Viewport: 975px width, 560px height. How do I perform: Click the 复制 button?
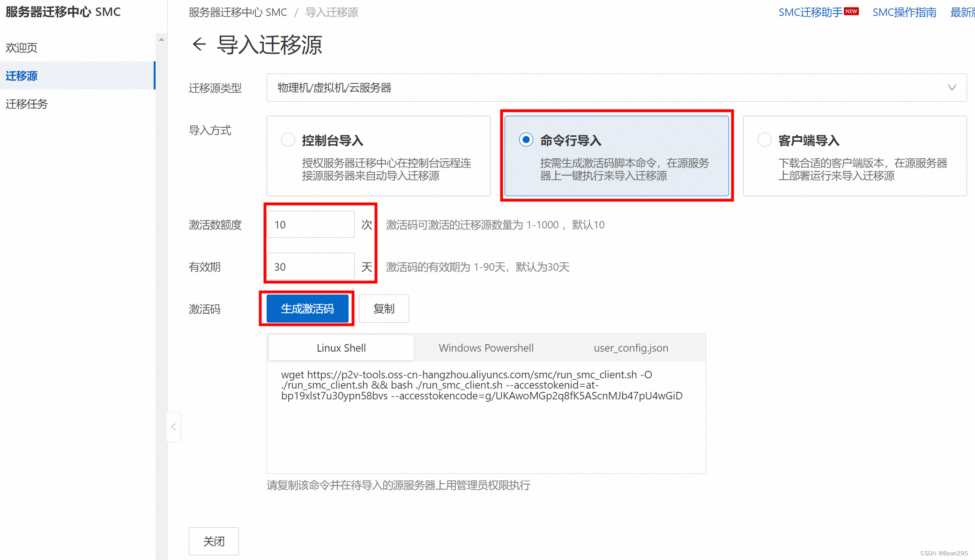(x=384, y=309)
